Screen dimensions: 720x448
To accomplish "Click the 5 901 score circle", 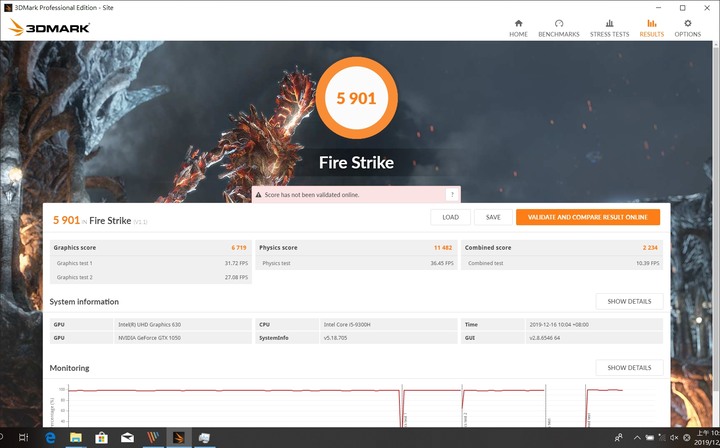I will (x=356, y=98).
